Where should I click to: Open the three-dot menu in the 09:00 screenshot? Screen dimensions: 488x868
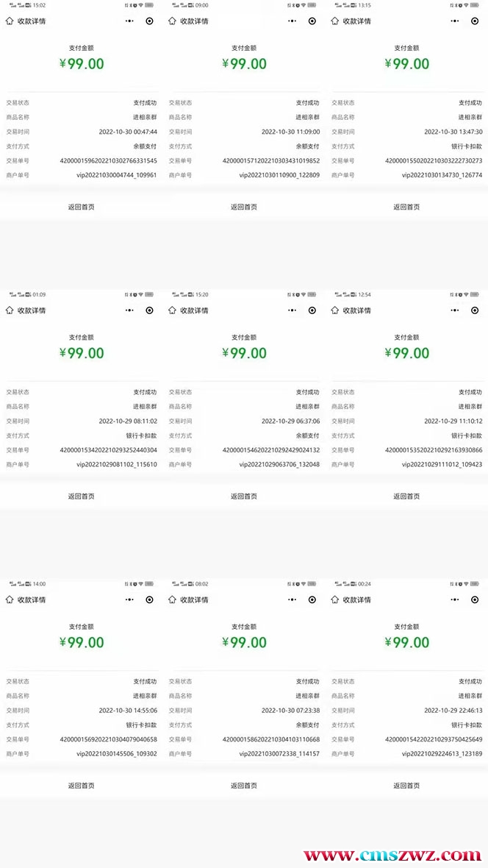(x=293, y=21)
